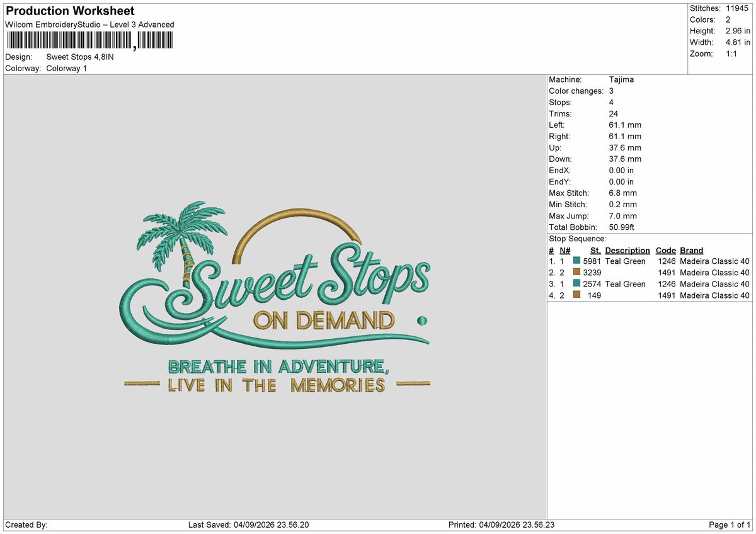This screenshot has height=534, width=756.
Task: Click the Down value 37.6 mm
Action: click(x=626, y=159)
